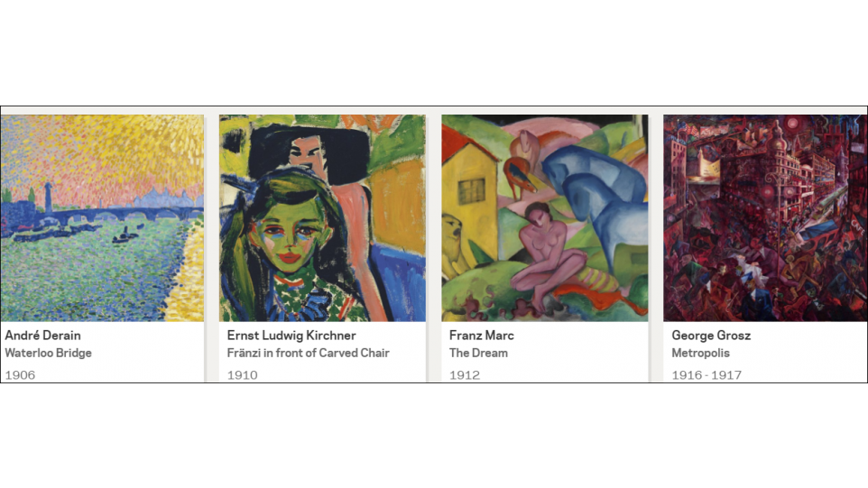Click the dark tugboat in Derain's river scene
The width and height of the screenshot is (868, 488).
tap(125, 236)
